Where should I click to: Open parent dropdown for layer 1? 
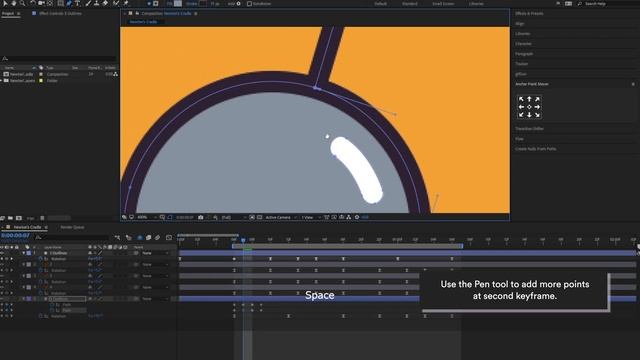coord(155,253)
